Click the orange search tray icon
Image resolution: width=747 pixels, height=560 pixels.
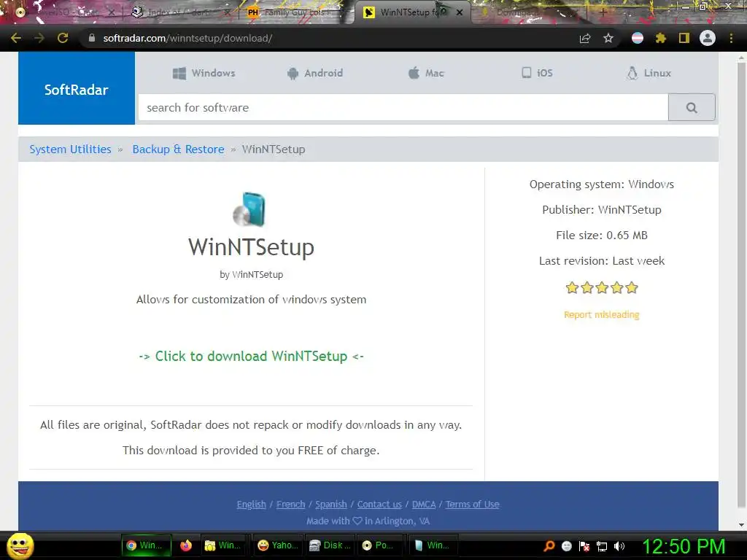click(549, 546)
